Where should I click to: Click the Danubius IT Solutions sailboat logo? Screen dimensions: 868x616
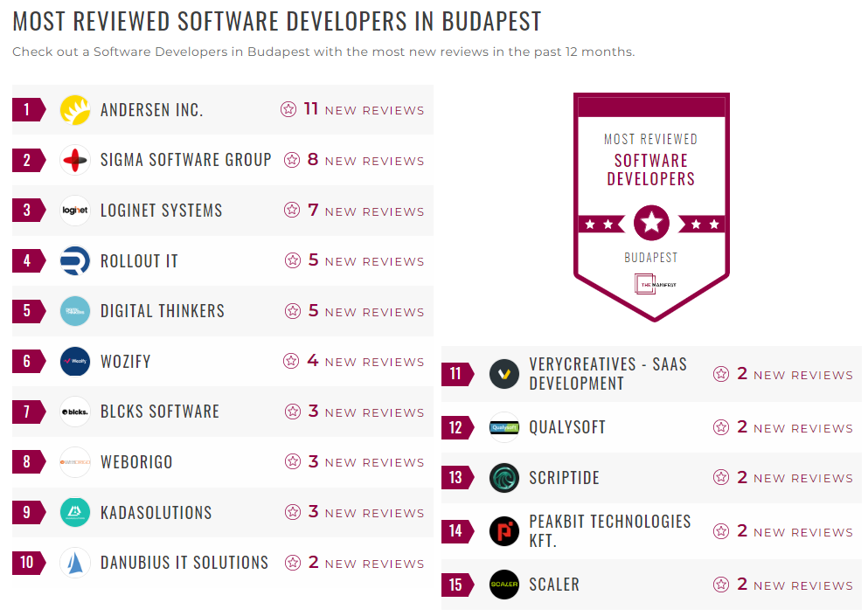[75, 563]
